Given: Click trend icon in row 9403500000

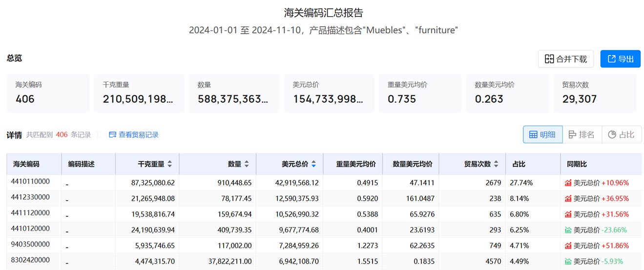Looking at the screenshot, I should [568, 245].
